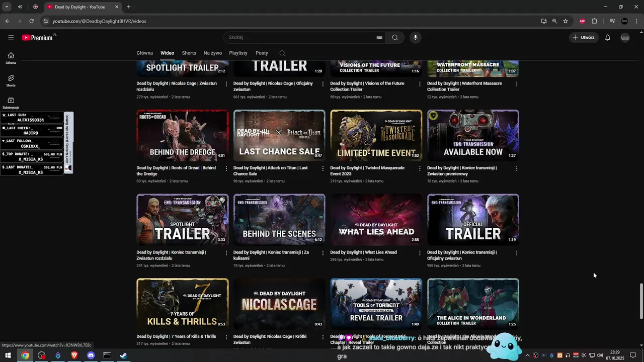Open the Playlisty channel tab
644x362 pixels.
pos(238,53)
